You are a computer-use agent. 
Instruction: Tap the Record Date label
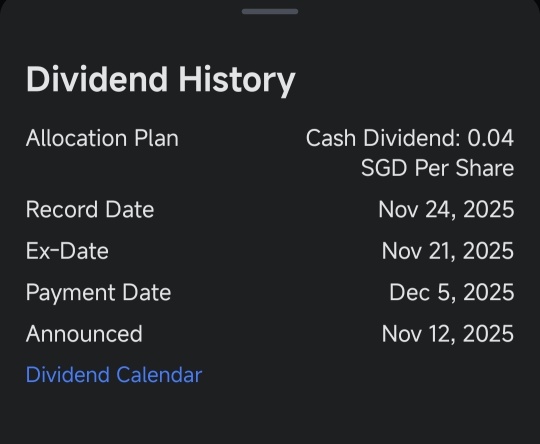point(90,209)
